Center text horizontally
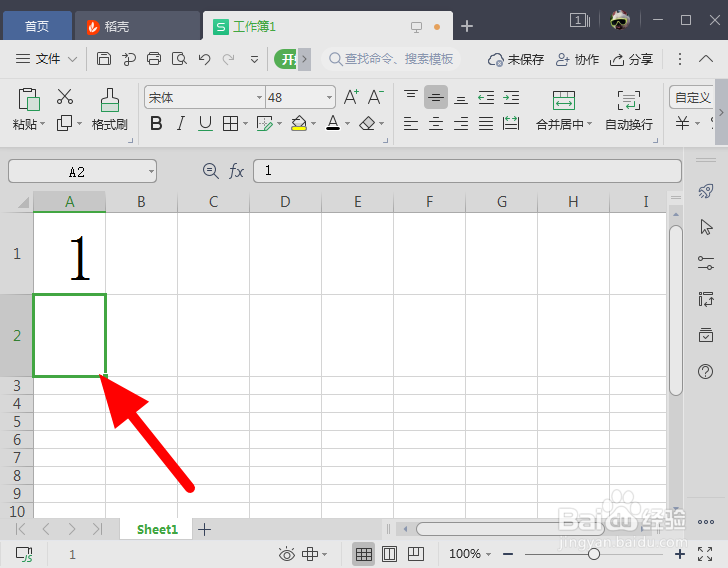Viewport: 728px width, 568px height. (x=436, y=124)
